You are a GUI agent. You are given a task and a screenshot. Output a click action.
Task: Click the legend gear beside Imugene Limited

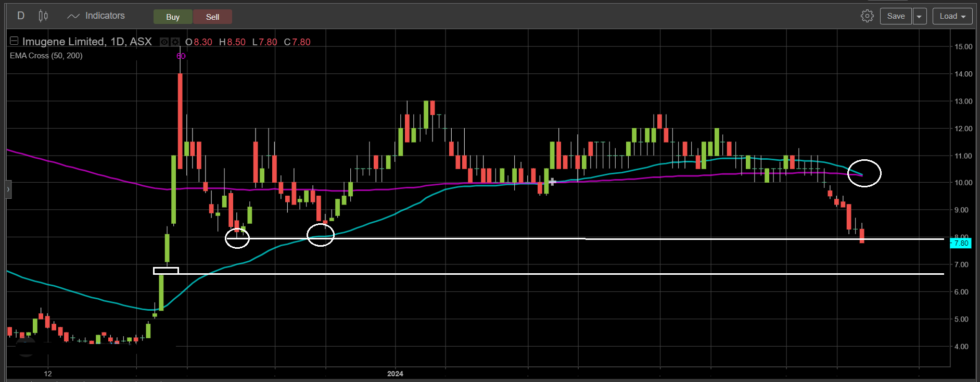[x=175, y=42]
